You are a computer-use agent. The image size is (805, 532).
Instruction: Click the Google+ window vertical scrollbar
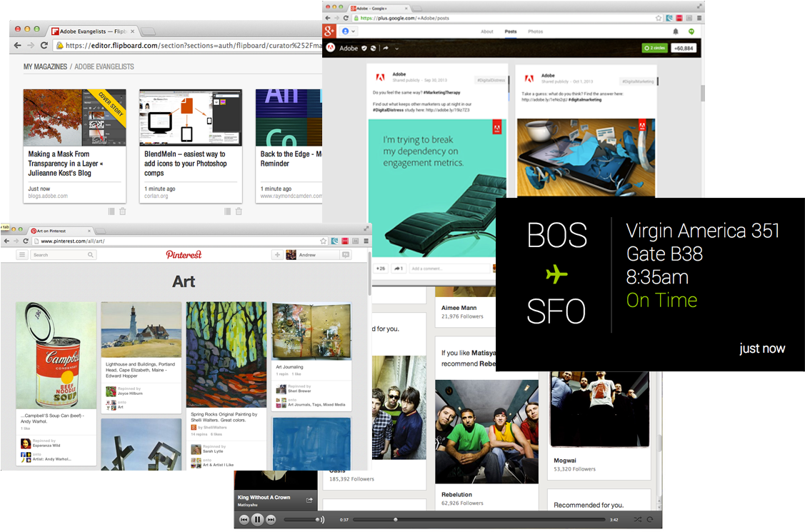click(x=702, y=93)
